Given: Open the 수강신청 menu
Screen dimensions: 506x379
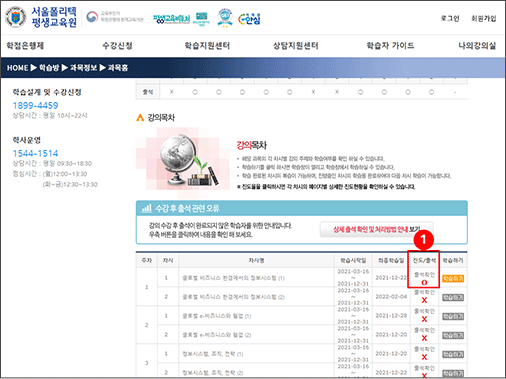Looking at the screenshot, I should pyautogui.click(x=117, y=46).
